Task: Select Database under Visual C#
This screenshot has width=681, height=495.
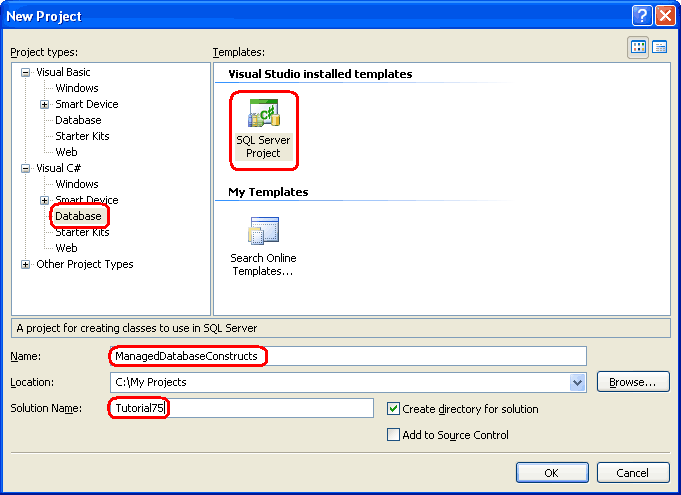Action: pos(78,216)
